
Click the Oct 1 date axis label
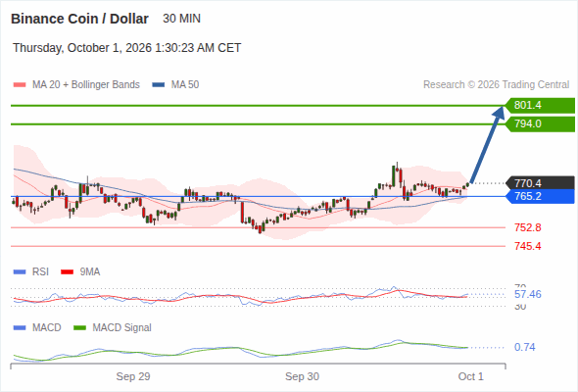[471, 376]
